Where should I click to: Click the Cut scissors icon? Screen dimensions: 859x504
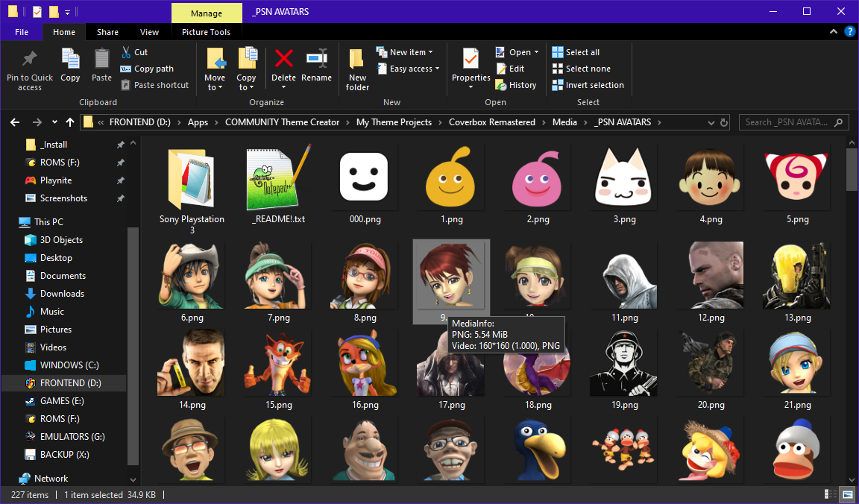tap(126, 52)
